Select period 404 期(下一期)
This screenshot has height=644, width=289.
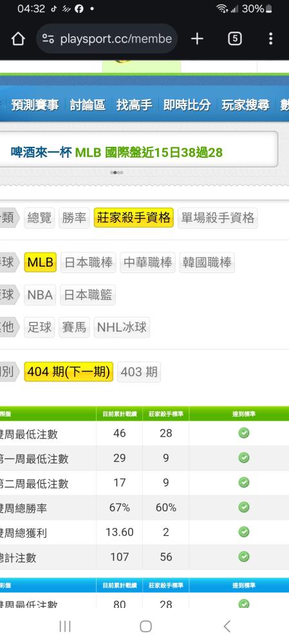pyautogui.click(x=69, y=372)
